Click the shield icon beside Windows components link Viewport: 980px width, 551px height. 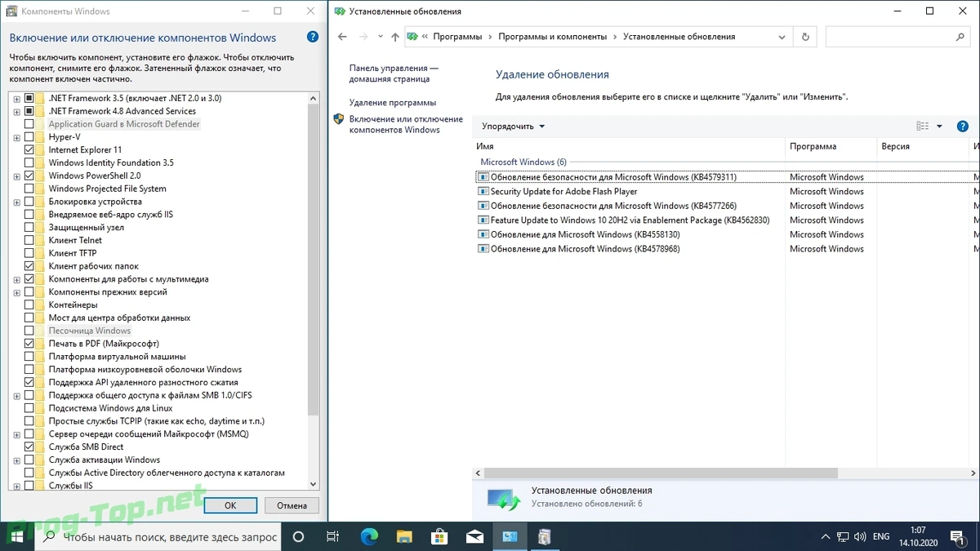[339, 119]
